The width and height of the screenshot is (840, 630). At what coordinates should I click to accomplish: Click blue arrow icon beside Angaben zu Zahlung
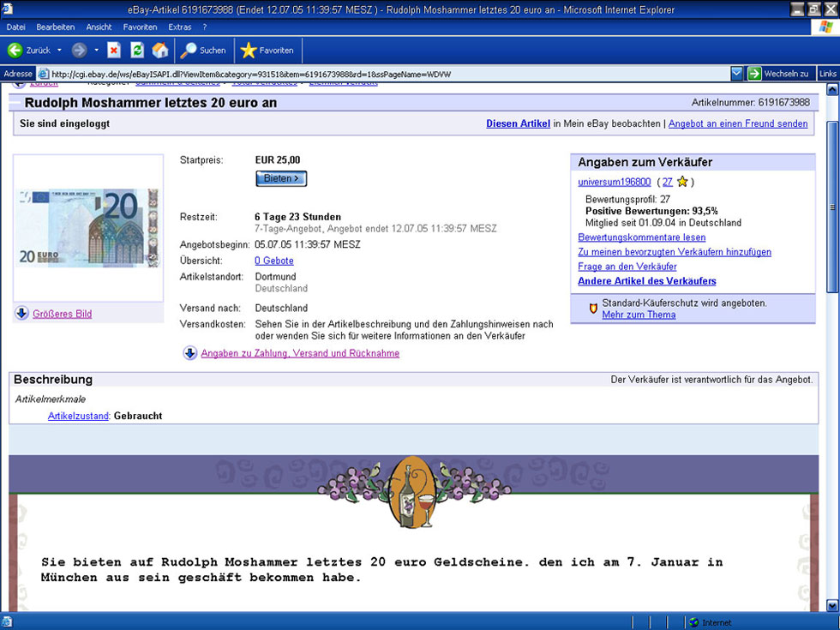(189, 353)
